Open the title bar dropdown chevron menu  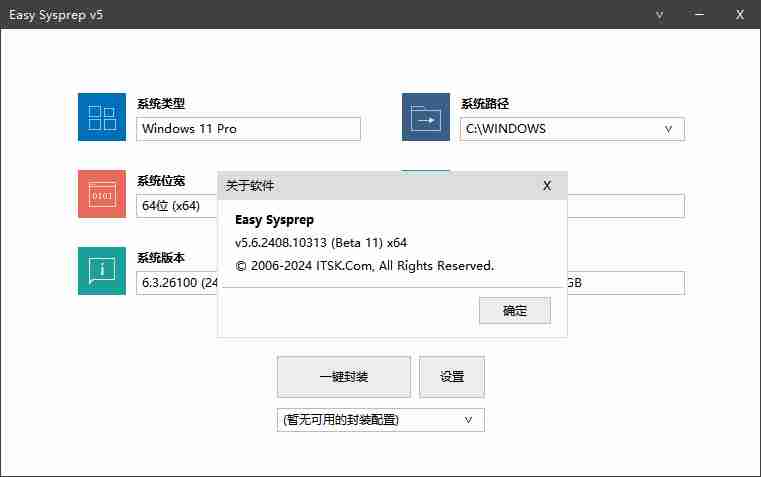(x=660, y=15)
